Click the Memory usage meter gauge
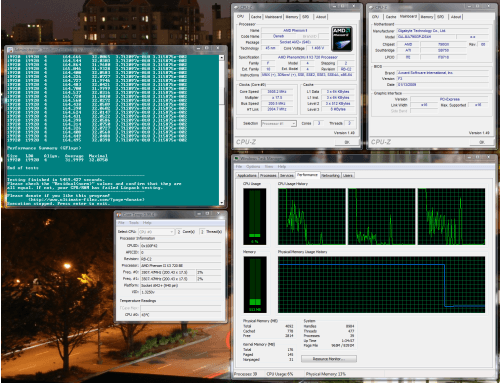Viewport: 500px width, 383px height. point(255,285)
